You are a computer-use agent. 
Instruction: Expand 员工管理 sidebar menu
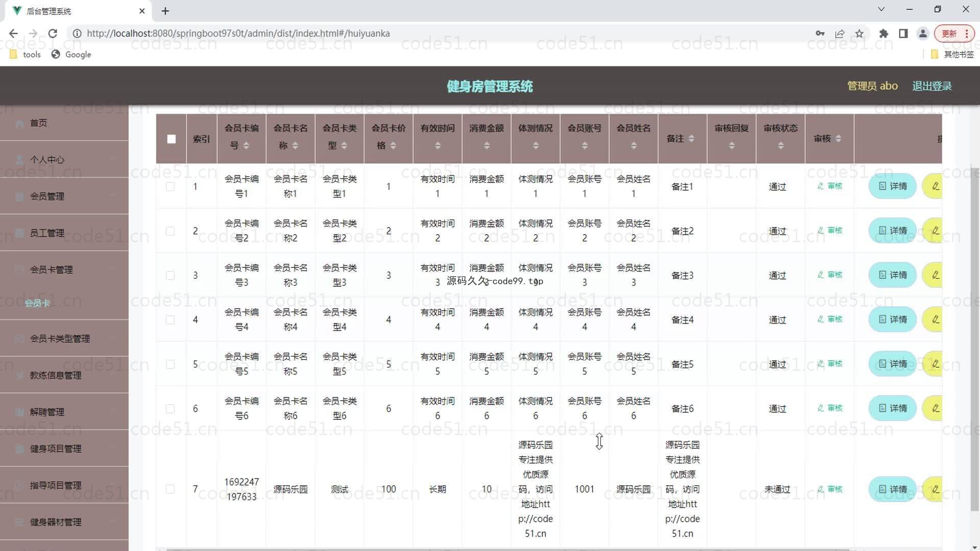(x=64, y=233)
